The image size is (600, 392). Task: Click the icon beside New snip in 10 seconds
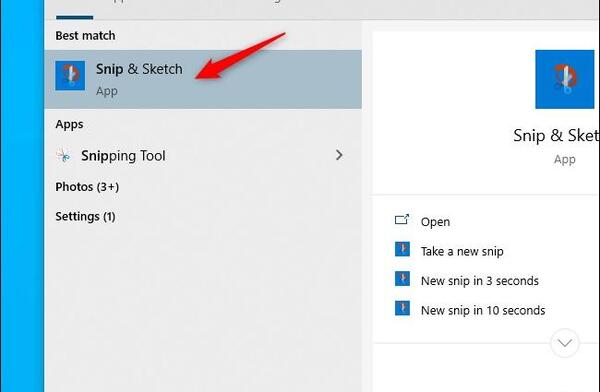(x=402, y=308)
